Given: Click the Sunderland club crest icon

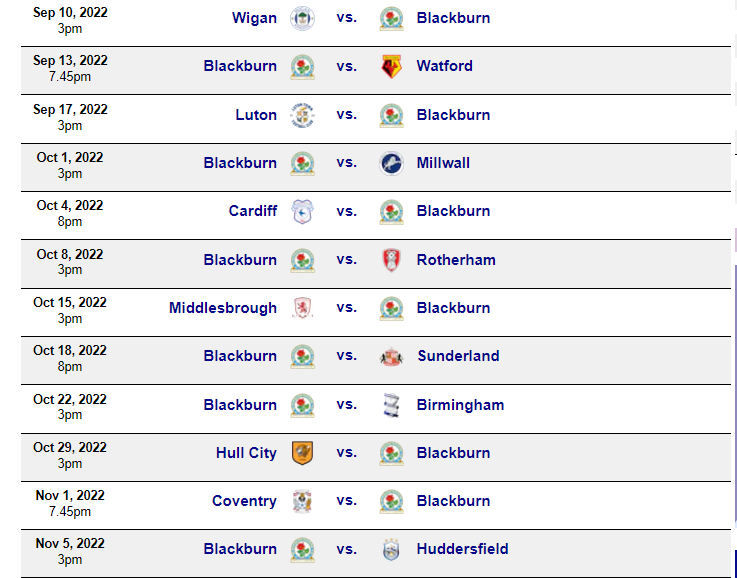Looking at the screenshot, I should point(391,357).
